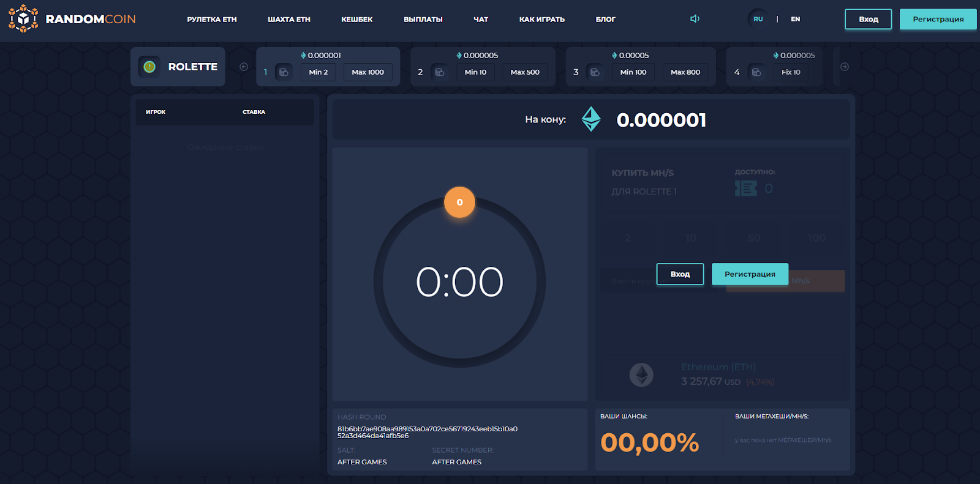This screenshot has width=980, height=484.
Task: Open the Шахта ETH page
Action: pos(289,20)
